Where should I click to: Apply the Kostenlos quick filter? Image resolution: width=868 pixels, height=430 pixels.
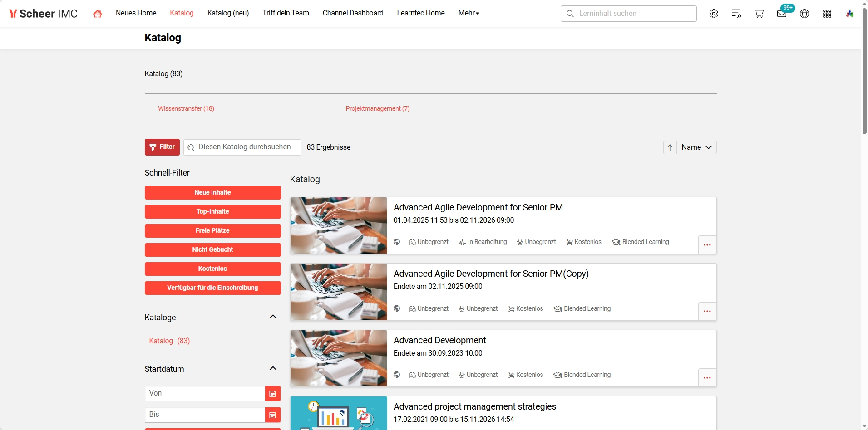(x=213, y=269)
